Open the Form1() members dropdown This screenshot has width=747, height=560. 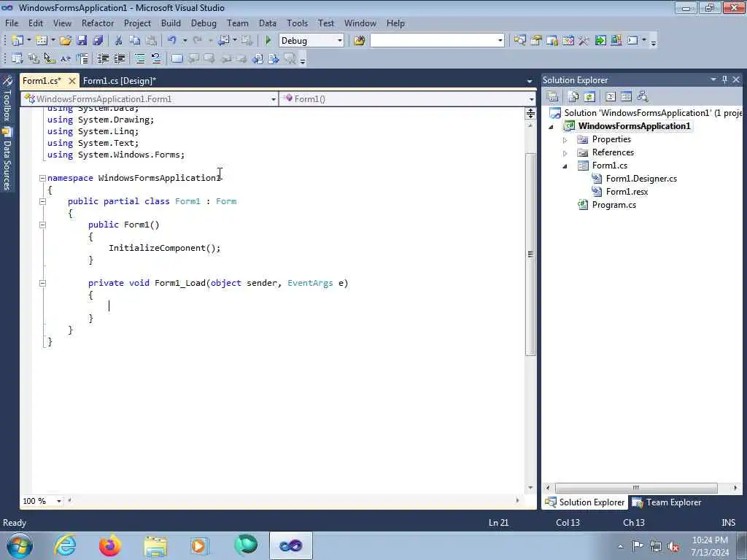pos(531,99)
